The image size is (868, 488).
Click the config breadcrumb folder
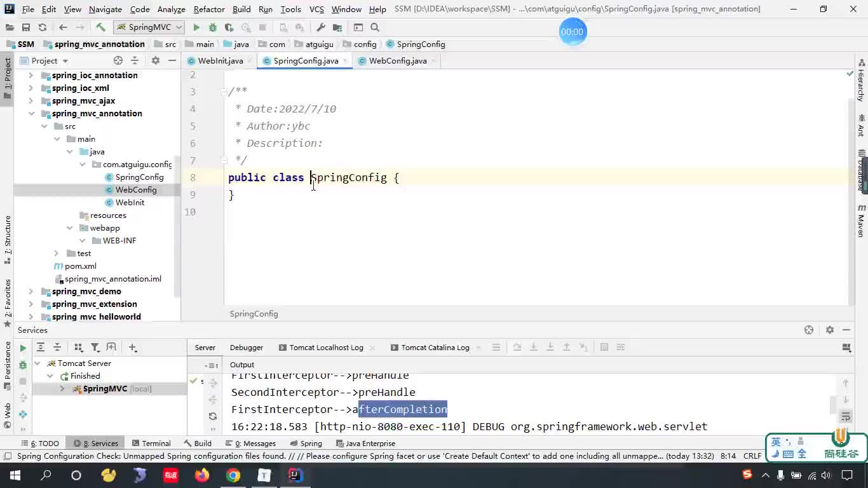(360, 44)
